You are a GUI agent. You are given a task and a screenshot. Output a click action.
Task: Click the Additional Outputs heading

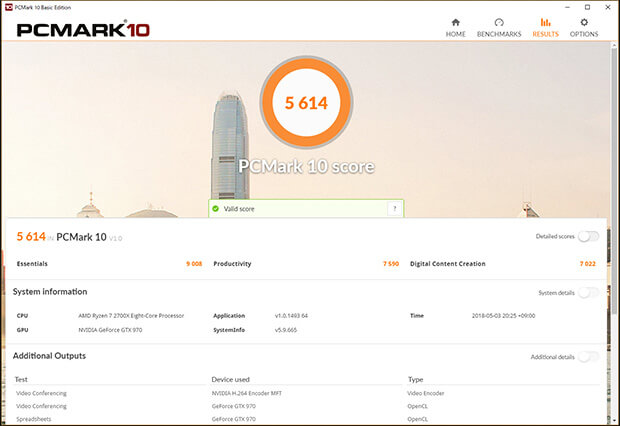tap(49, 356)
